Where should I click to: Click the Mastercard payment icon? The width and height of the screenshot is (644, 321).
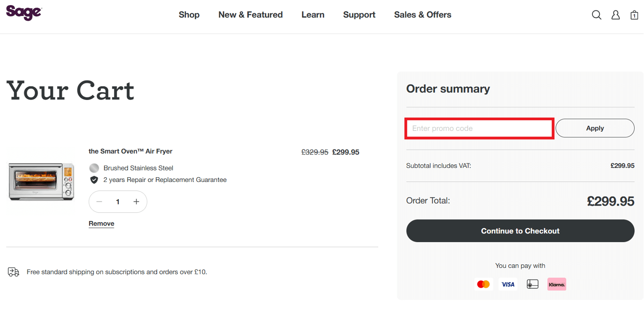tap(483, 284)
